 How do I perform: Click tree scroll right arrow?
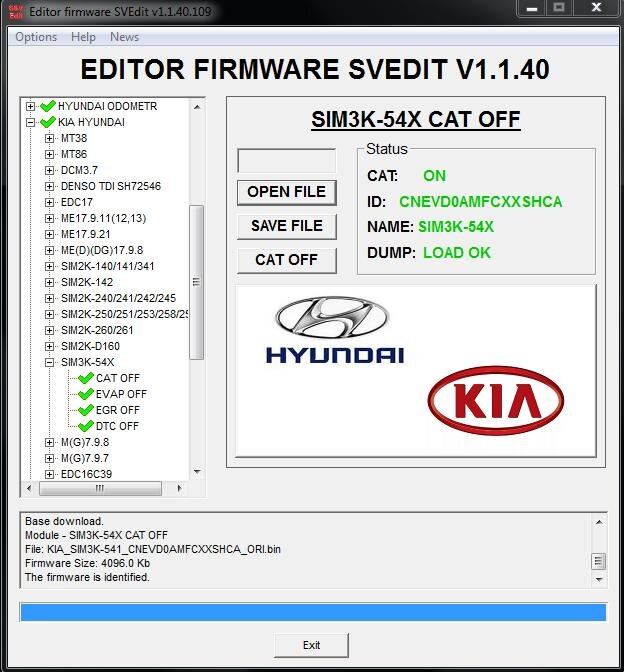point(179,488)
